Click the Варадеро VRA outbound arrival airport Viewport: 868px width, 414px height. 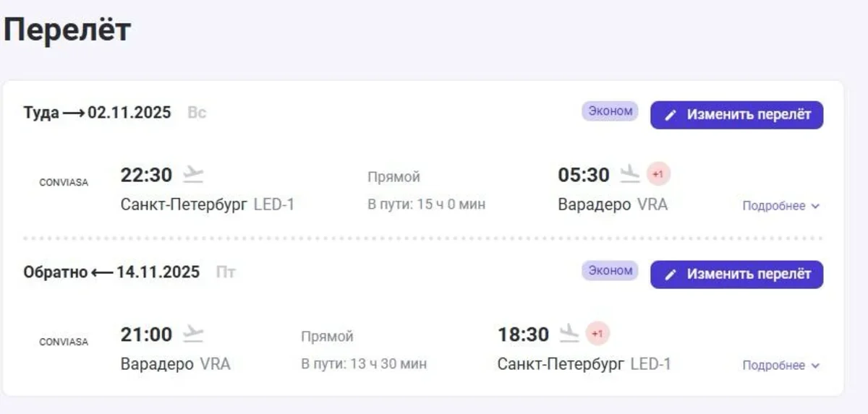[x=613, y=204]
